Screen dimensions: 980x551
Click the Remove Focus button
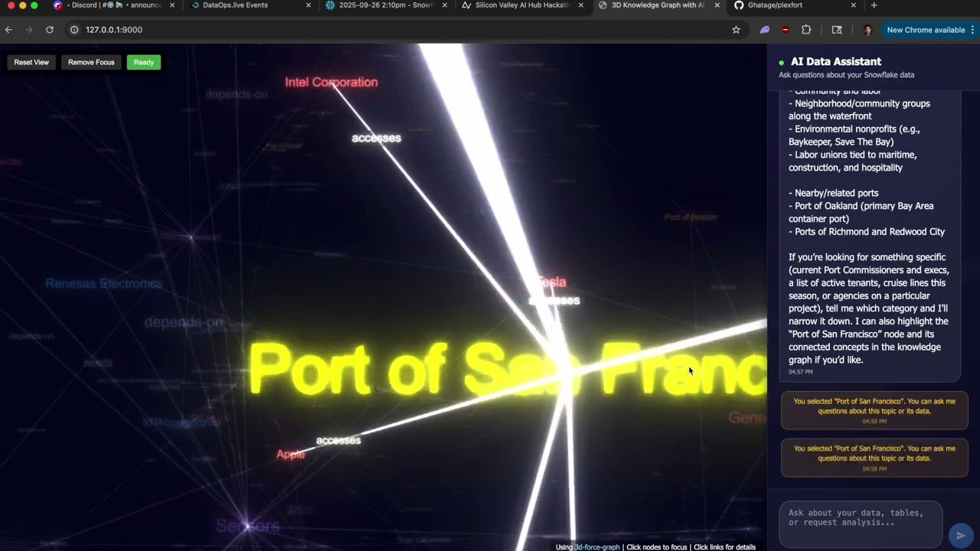[x=91, y=62]
